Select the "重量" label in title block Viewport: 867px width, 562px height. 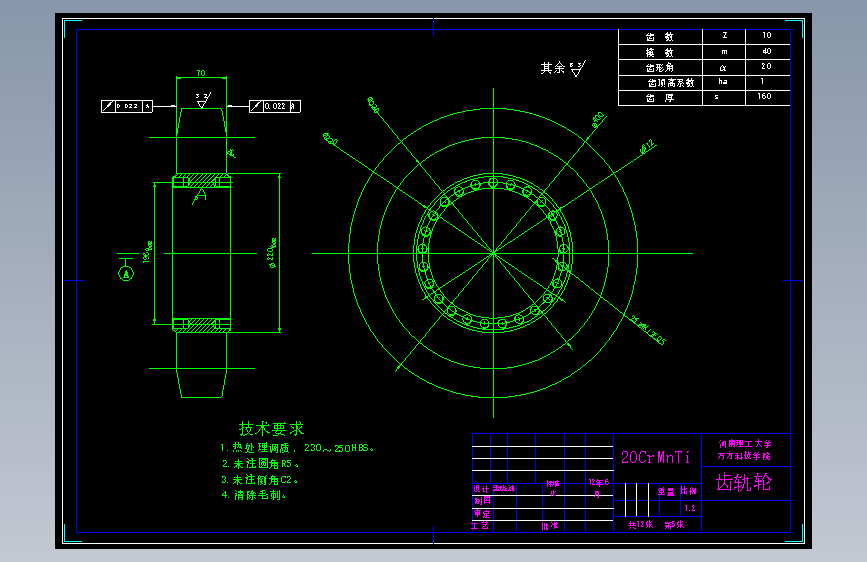click(666, 491)
